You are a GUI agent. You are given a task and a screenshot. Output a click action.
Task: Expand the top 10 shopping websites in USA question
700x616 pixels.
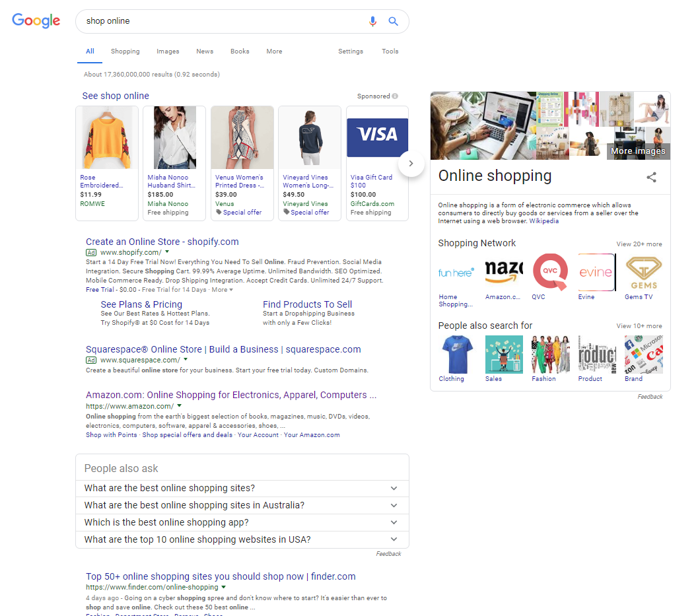(x=242, y=539)
